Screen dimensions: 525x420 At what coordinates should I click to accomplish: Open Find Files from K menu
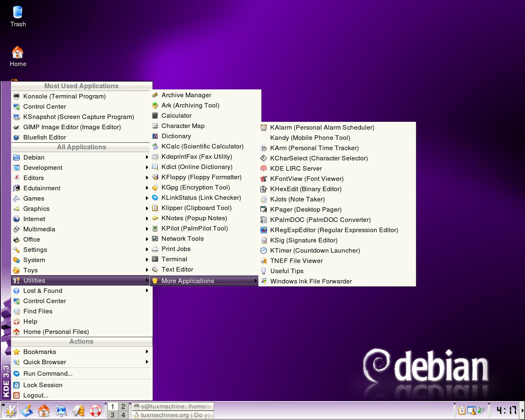tap(81, 311)
